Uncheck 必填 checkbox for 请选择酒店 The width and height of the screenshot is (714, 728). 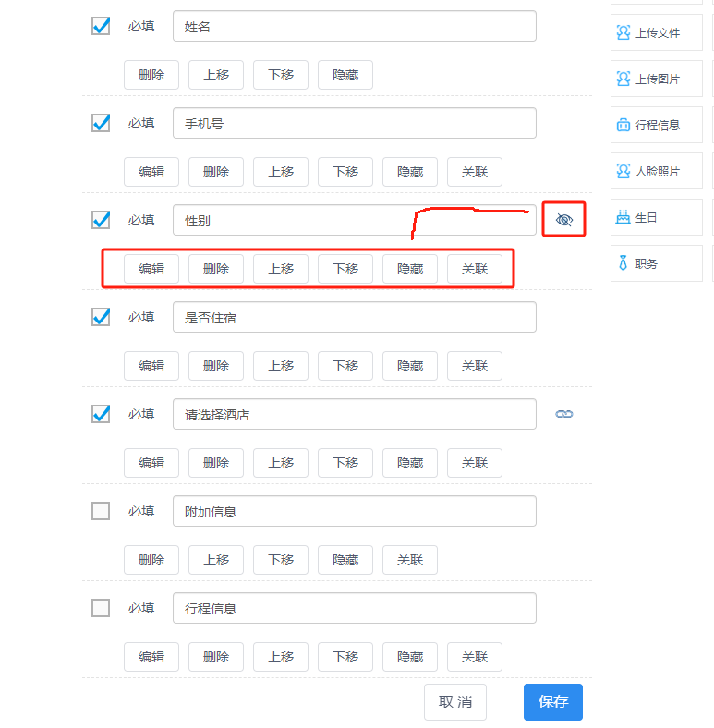click(x=101, y=414)
